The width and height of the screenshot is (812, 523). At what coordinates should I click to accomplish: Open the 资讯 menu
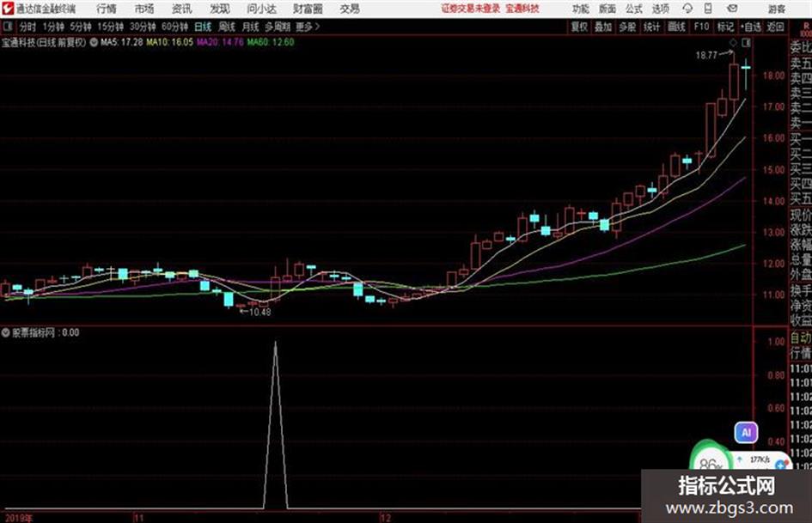tap(182, 9)
